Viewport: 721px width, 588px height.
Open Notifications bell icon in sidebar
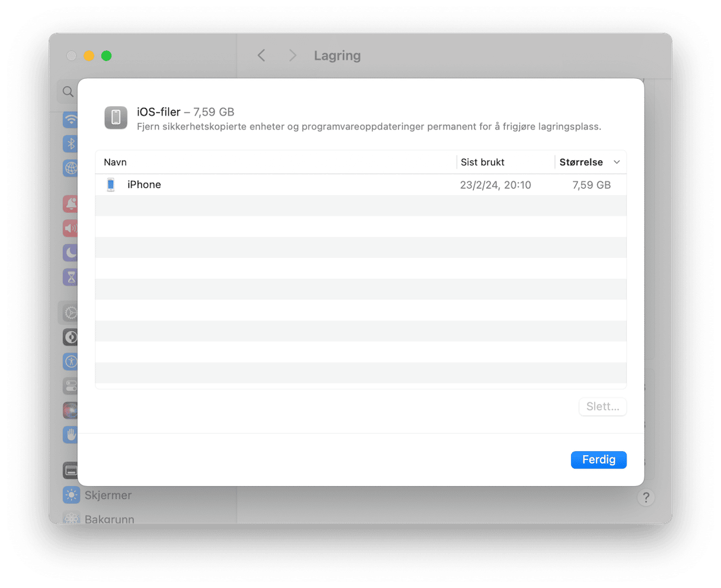pos(71,203)
